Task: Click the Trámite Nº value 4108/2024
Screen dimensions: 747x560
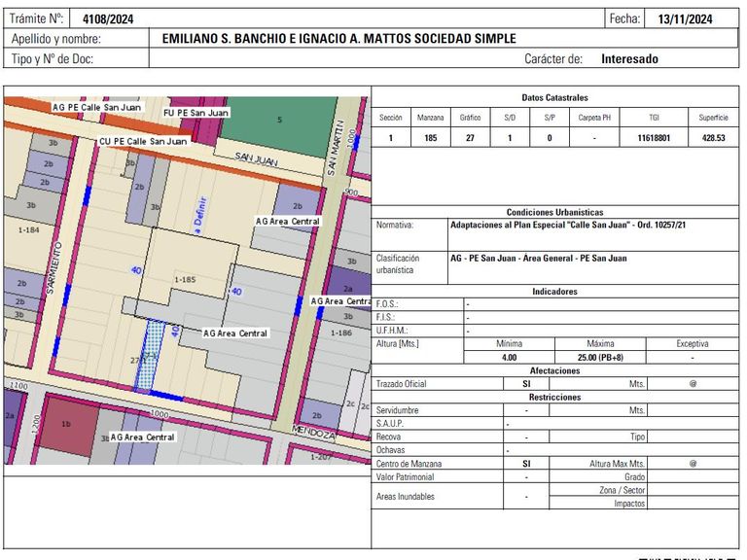Action: tap(108, 19)
